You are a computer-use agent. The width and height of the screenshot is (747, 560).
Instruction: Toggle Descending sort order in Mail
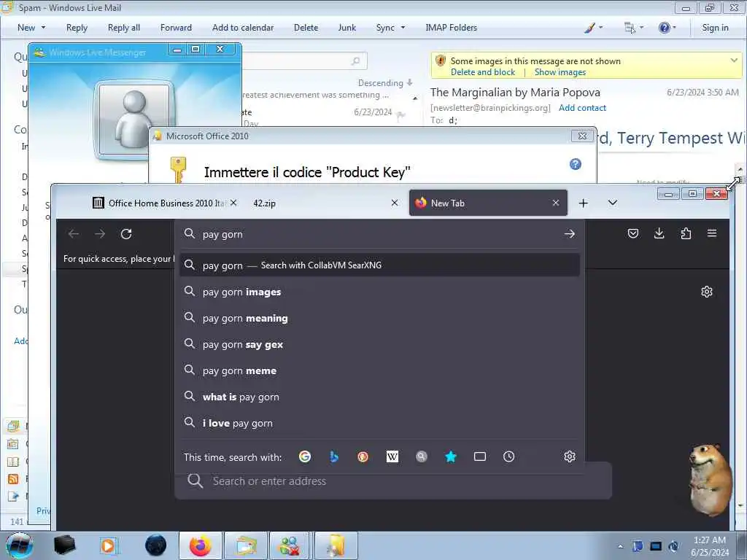click(385, 83)
